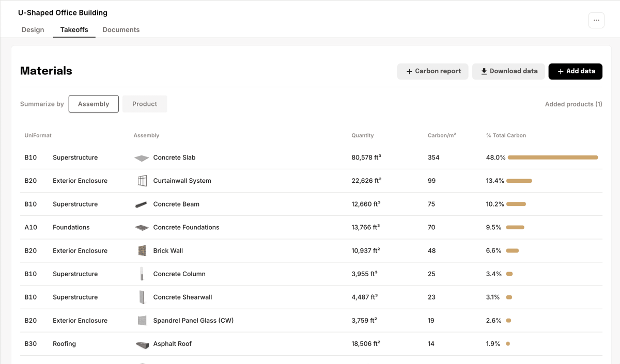This screenshot has width=620, height=364.
Task: Click the B30 Roofing UniFormat code
Action: 30,343
